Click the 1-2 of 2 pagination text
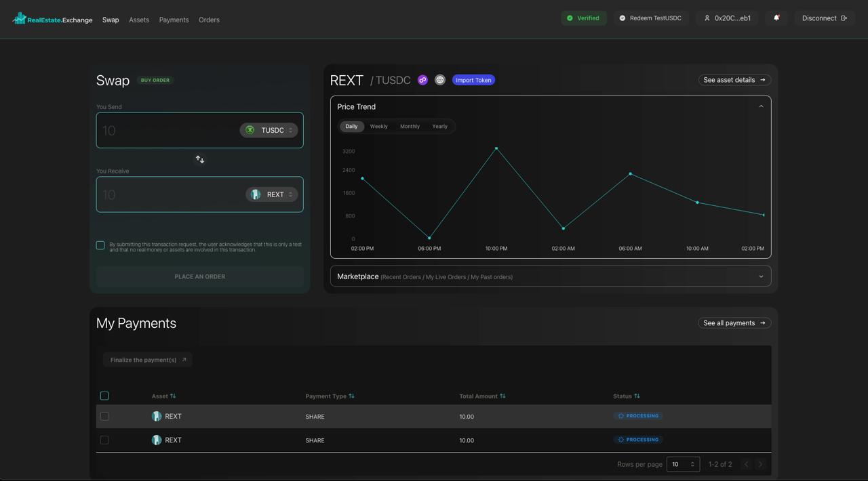Image resolution: width=868 pixels, height=481 pixels. (x=720, y=464)
